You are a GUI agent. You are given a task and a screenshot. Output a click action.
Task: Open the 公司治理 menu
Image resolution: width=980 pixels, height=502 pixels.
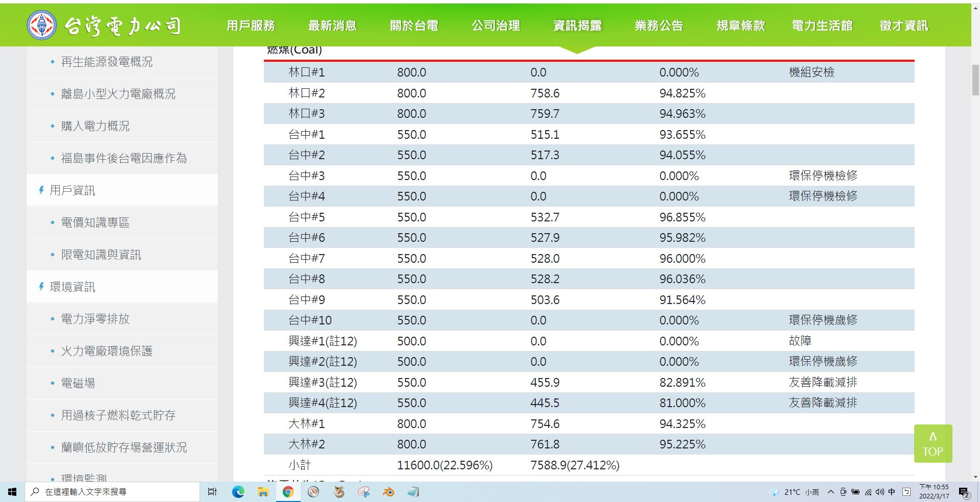click(x=496, y=26)
